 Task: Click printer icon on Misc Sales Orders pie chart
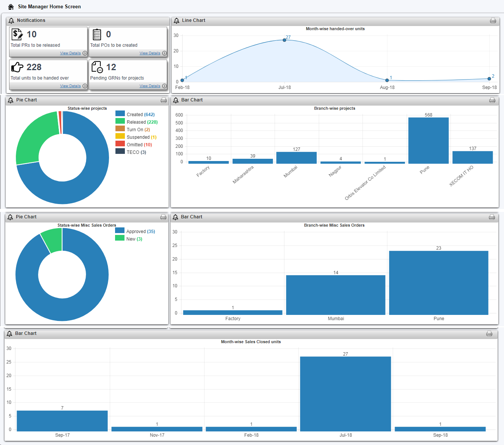pos(163,217)
